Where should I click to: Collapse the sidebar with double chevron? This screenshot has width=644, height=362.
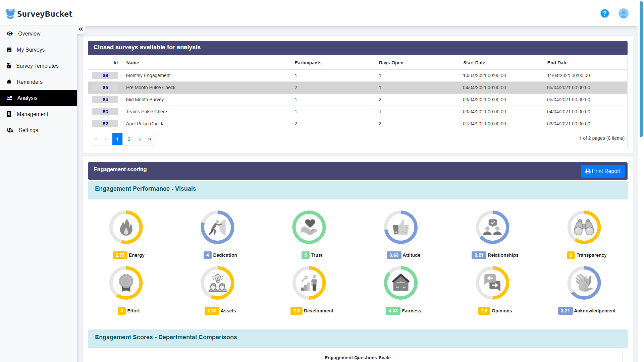[x=81, y=29]
